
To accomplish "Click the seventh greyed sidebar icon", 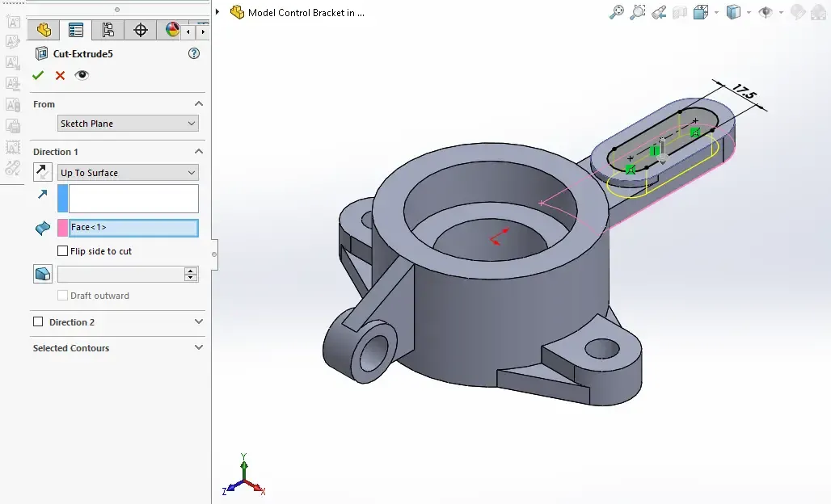I will [x=13, y=147].
